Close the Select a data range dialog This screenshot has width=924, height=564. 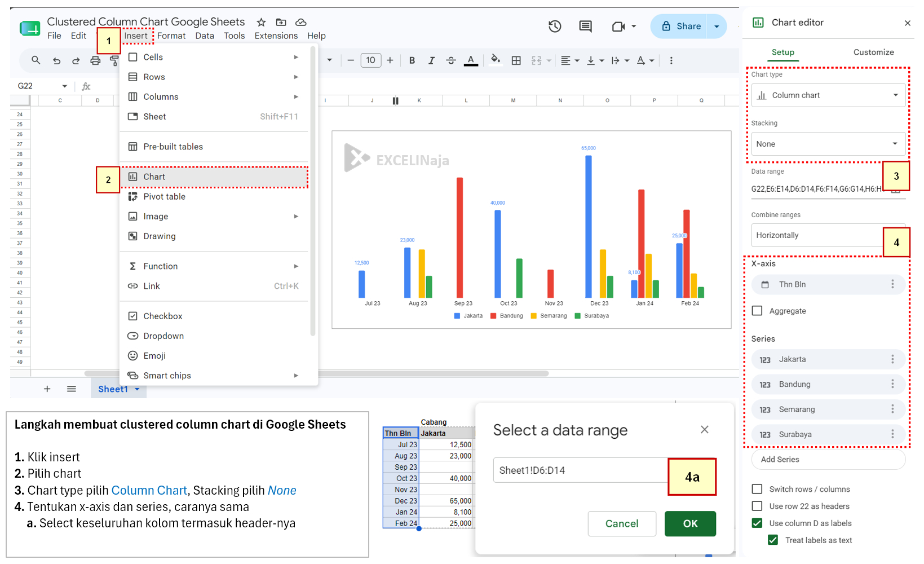click(x=704, y=430)
